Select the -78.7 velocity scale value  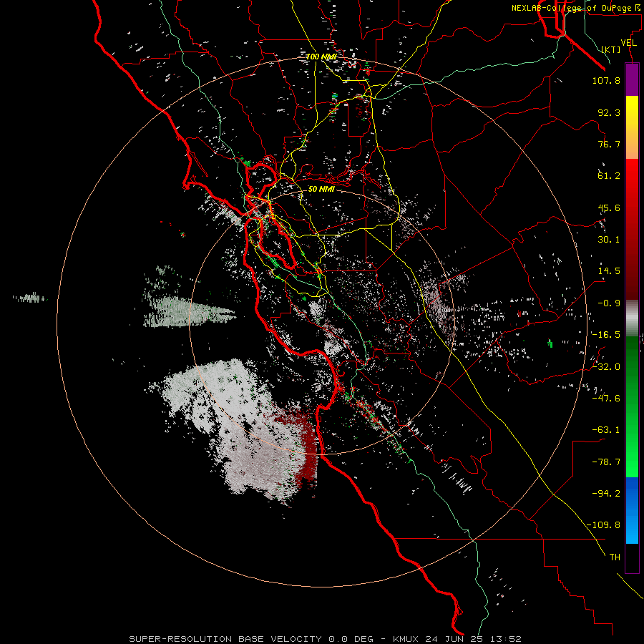(606, 462)
